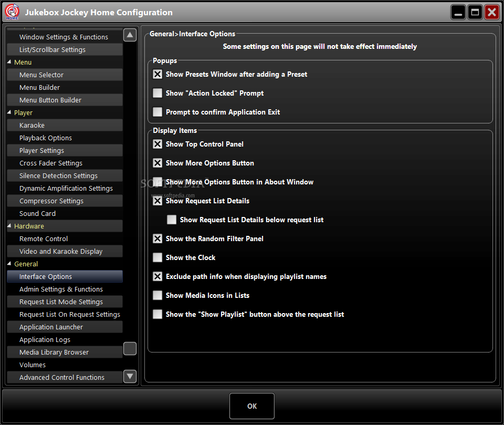Close the configuration window
Screen dimensions: 504x425
click(x=492, y=13)
